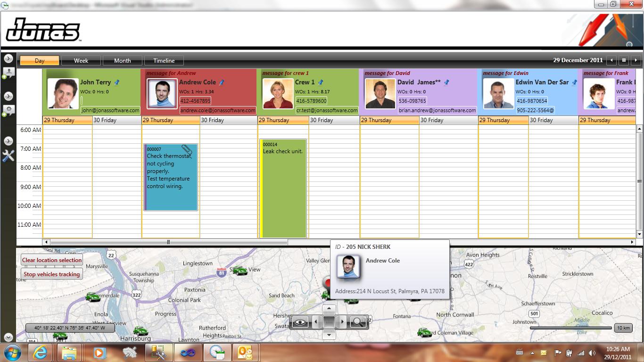
Task: Switch to the Day view tab
Action: click(x=40, y=60)
